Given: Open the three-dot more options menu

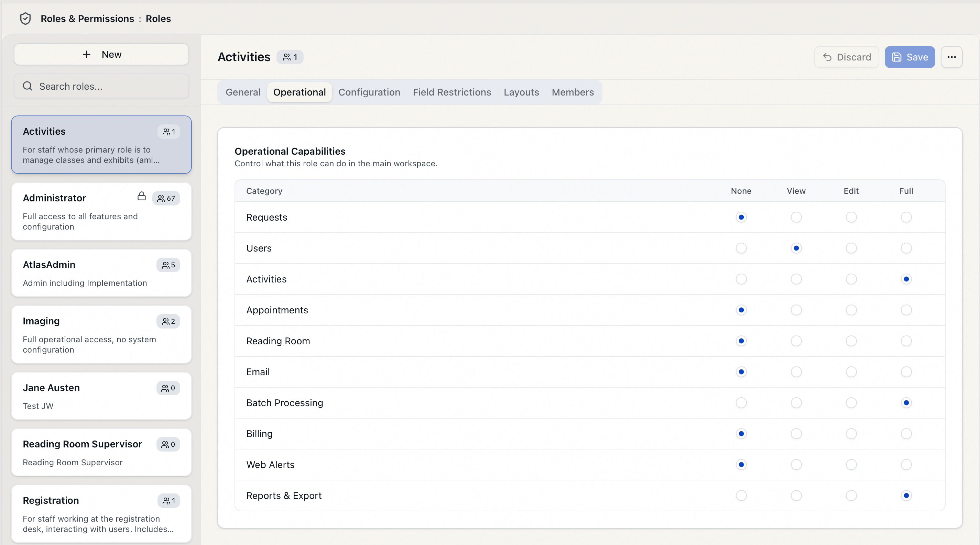Looking at the screenshot, I should [951, 57].
